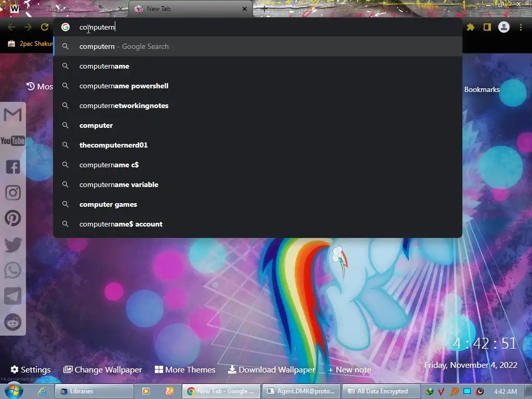Open Twitter from the sidebar icon

[13, 245]
